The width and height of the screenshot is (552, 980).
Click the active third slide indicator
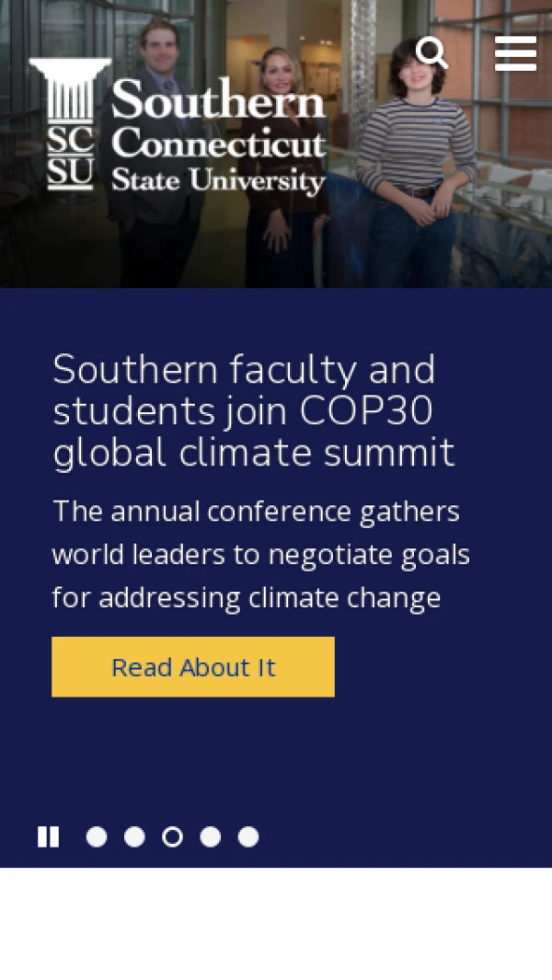point(172,836)
